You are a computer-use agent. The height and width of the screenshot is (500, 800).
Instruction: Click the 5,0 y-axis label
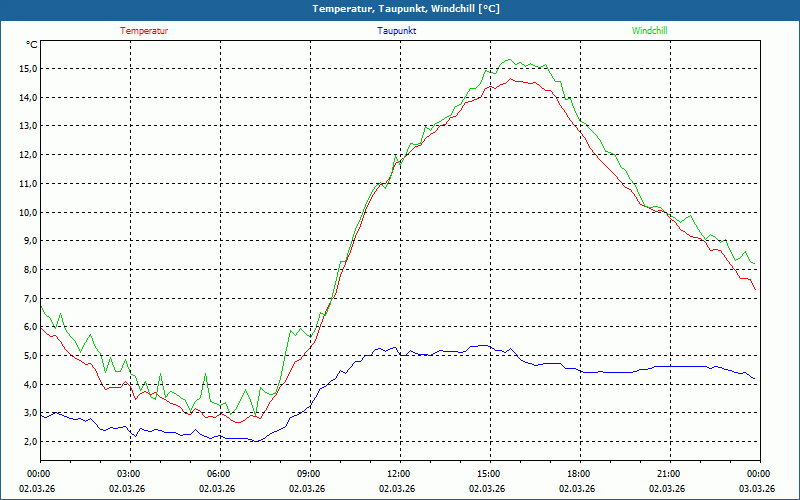[x=31, y=356]
